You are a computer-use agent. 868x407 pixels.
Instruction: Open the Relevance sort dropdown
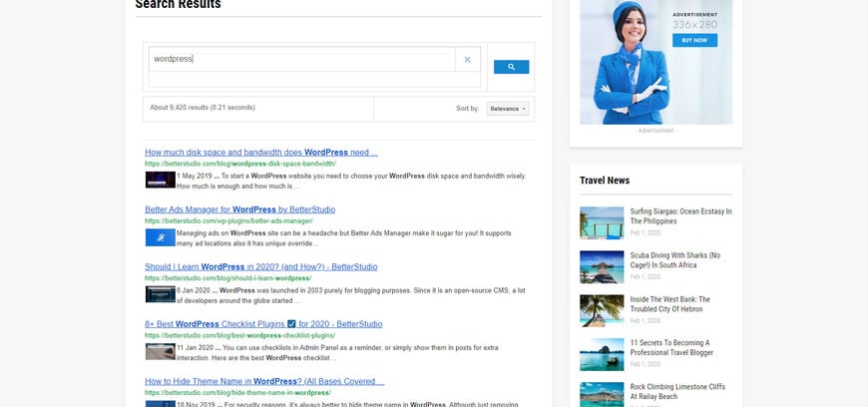(508, 109)
